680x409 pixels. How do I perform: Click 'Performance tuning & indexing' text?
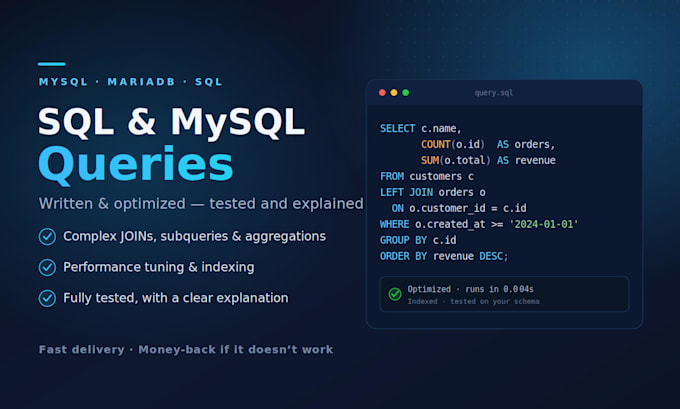(x=159, y=267)
